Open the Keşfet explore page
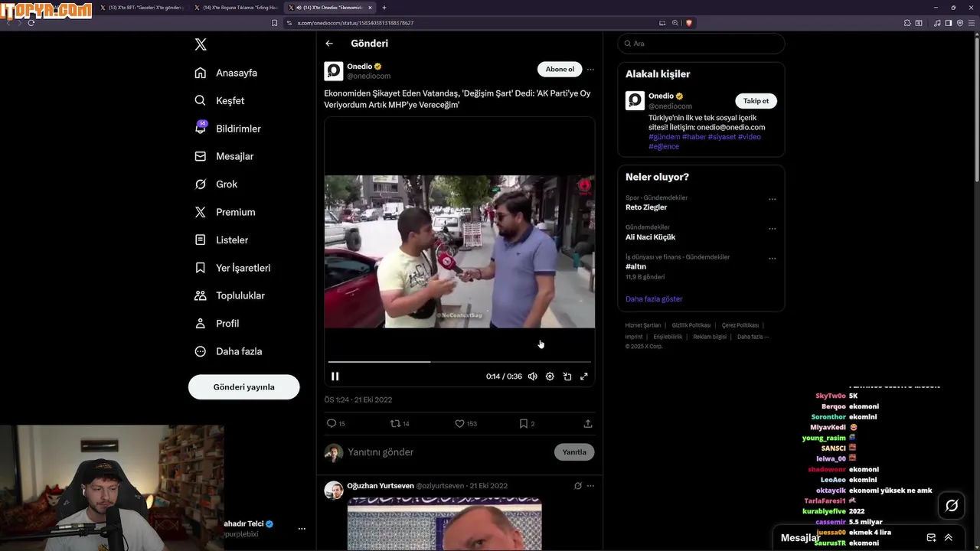 tap(220, 100)
